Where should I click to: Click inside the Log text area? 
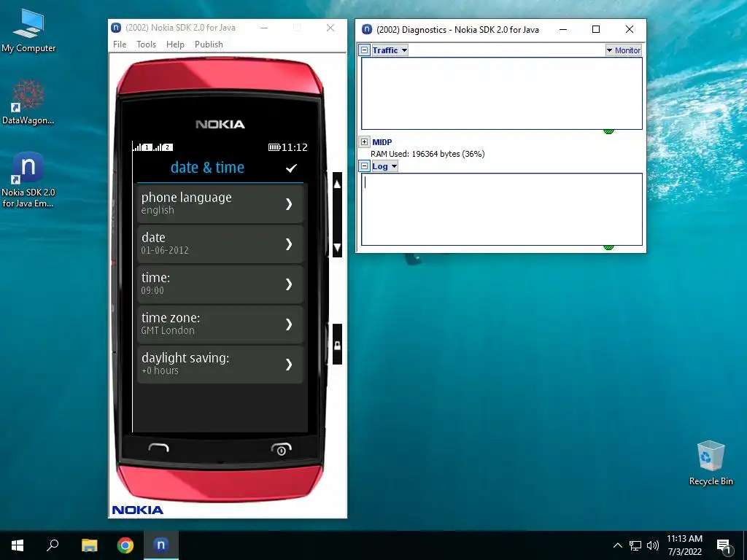502,209
